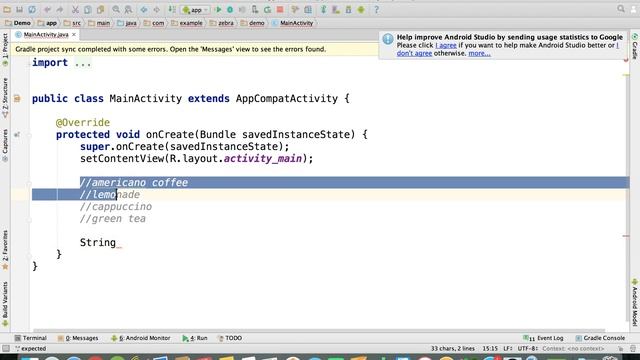This screenshot has width=640, height=360.
Task: Open the app run configuration dropdown
Action: [195, 10]
